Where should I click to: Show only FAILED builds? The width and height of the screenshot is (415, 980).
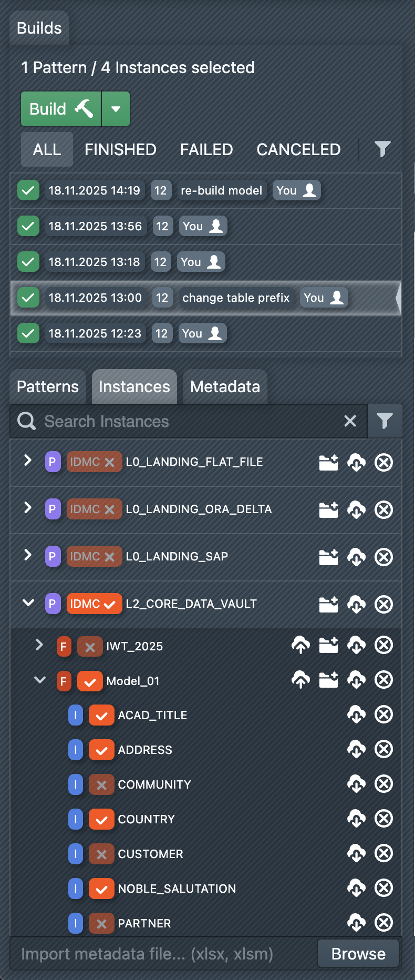point(206,149)
